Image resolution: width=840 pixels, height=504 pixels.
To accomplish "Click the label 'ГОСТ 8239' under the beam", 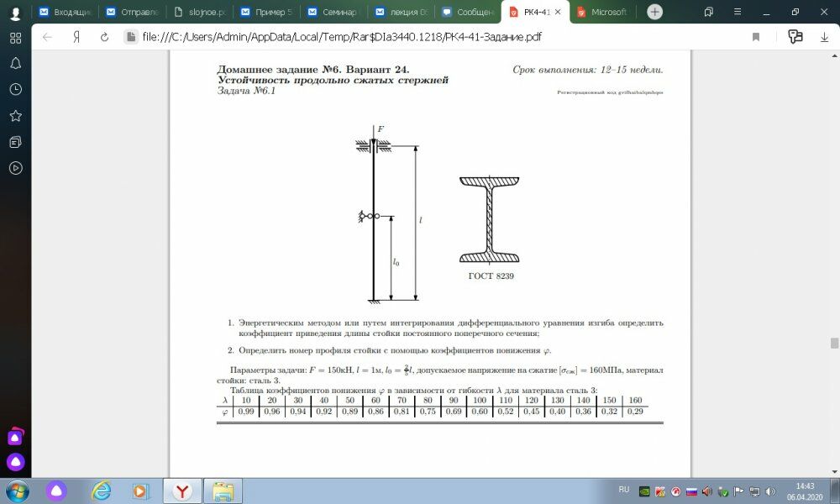I will 491,276.
